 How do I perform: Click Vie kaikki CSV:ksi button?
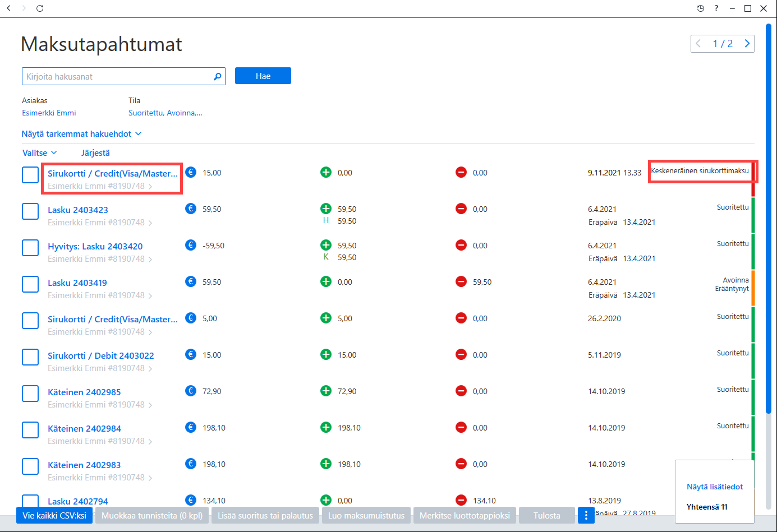(54, 515)
